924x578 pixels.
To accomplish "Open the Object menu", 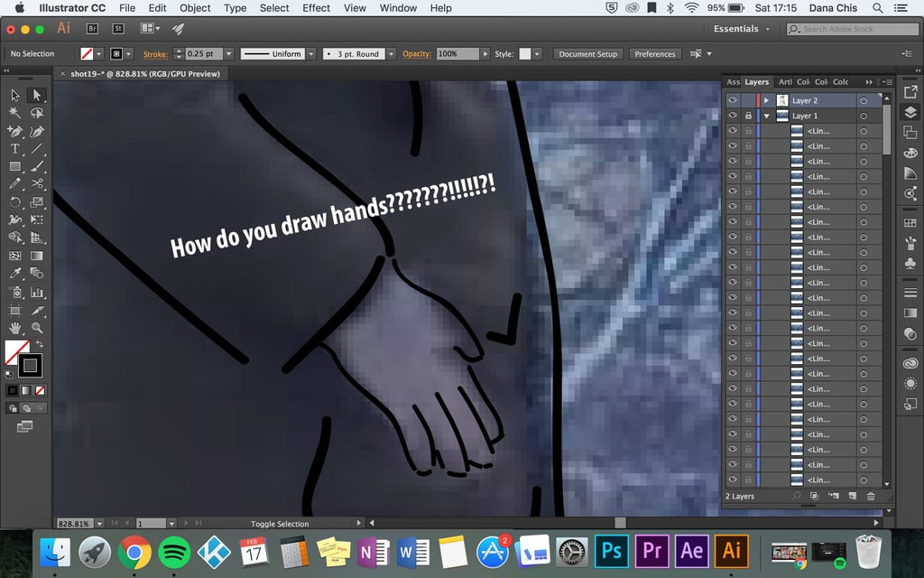I will point(195,7).
